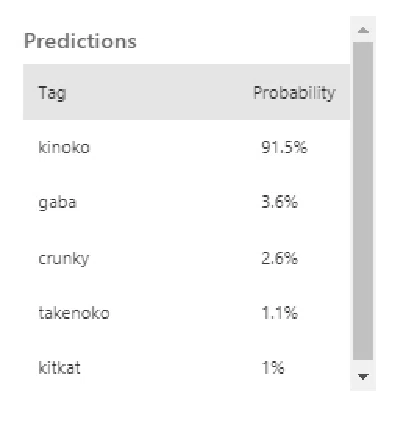This screenshot has height=430, width=393.
Task: Click the vertical scrollbar thumb
Action: click(x=363, y=201)
